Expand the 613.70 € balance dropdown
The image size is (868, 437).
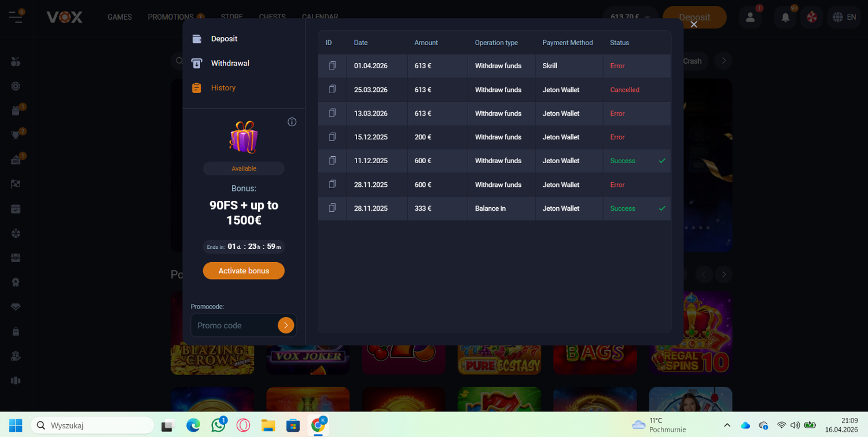tap(630, 17)
